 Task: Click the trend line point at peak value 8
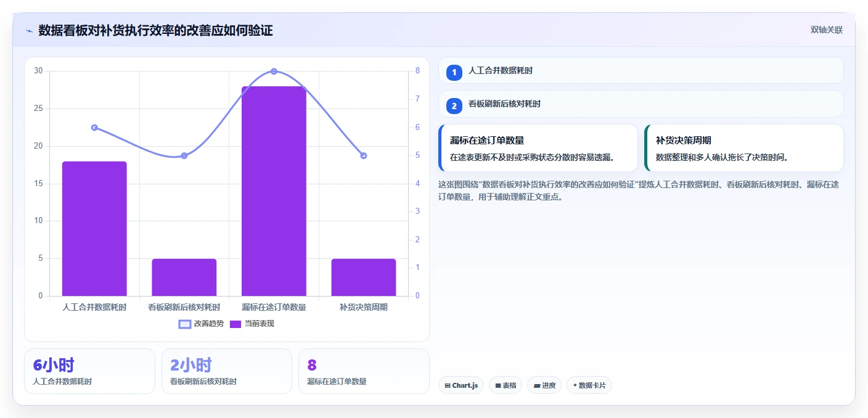pos(274,72)
